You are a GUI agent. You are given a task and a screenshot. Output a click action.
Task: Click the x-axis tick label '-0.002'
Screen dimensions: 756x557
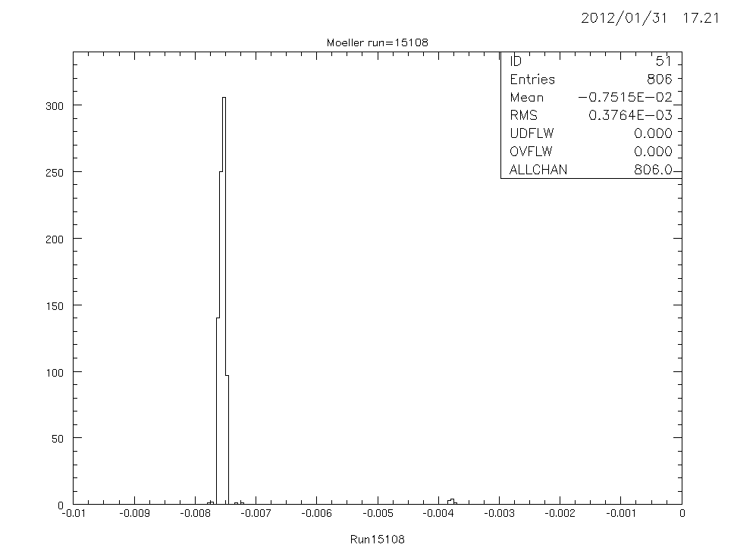(x=560, y=514)
